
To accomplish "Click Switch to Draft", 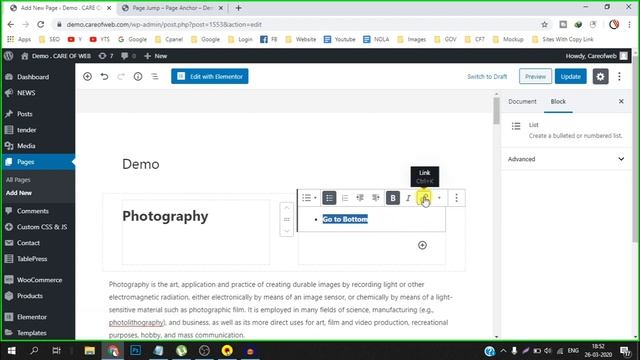I will [x=487, y=76].
